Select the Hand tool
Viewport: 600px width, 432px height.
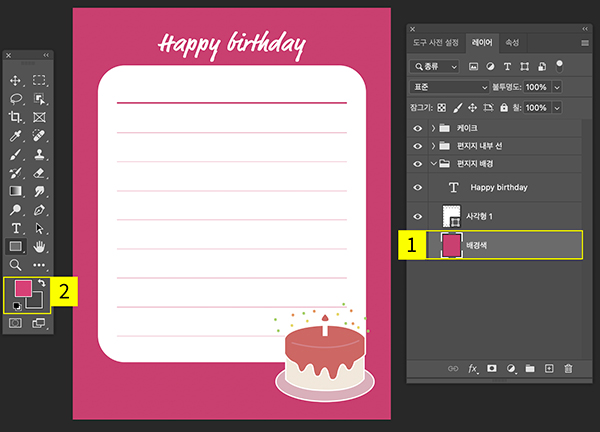[x=39, y=246]
